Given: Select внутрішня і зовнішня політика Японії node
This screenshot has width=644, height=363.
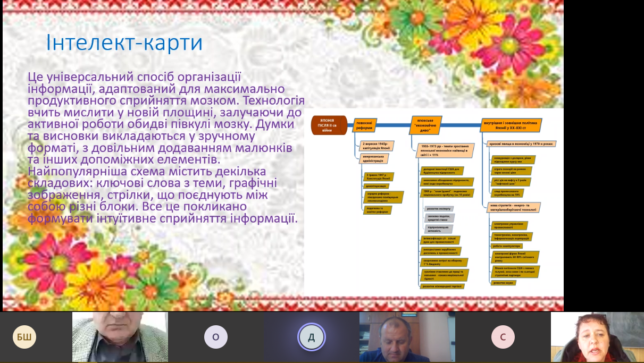Looking at the screenshot, I should (x=511, y=125).
